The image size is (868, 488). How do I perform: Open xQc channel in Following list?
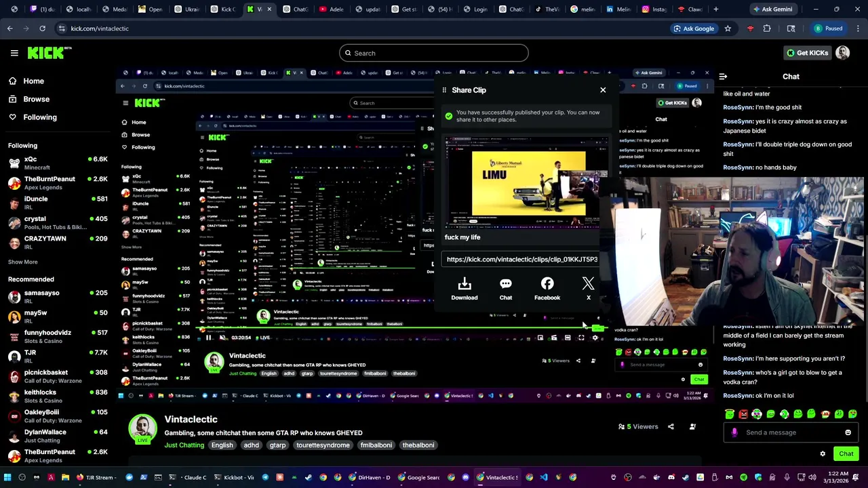click(58, 163)
